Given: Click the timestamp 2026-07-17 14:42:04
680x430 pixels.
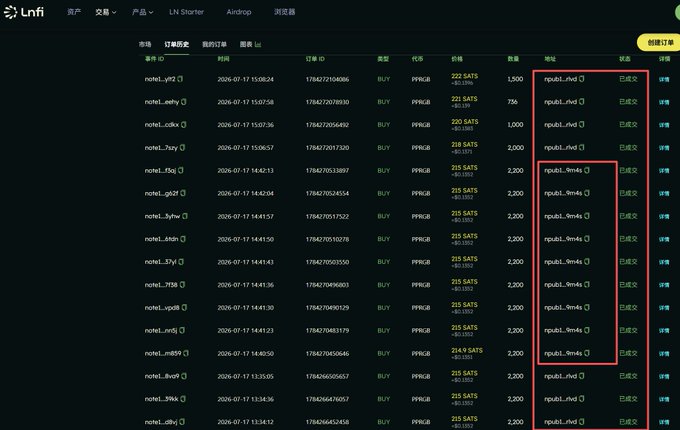Looking at the screenshot, I should coord(245,193).
